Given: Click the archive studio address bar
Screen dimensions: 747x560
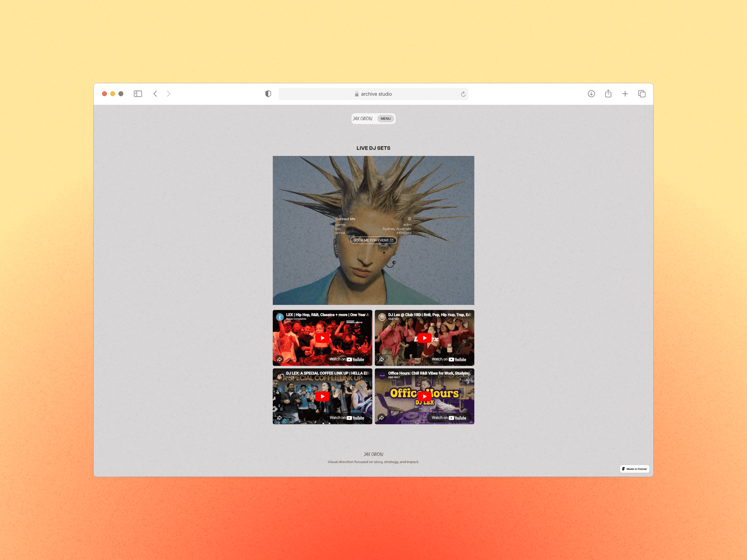Looking at the screenshot, I should [x=373, y=94].
